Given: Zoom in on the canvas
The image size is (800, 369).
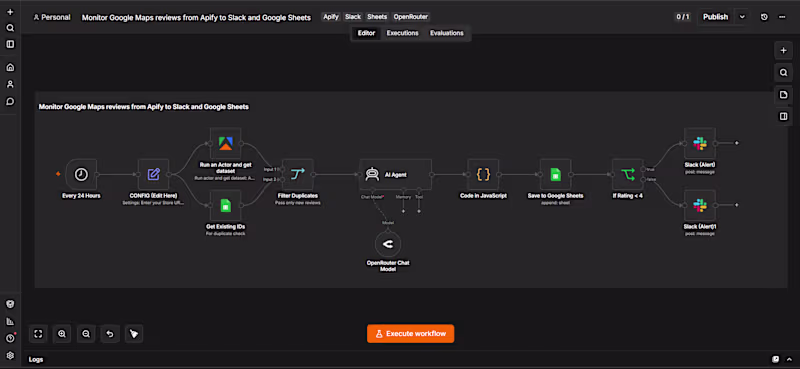Looking at the screenshot, I should pyautogui.click(x=62, y=334).
